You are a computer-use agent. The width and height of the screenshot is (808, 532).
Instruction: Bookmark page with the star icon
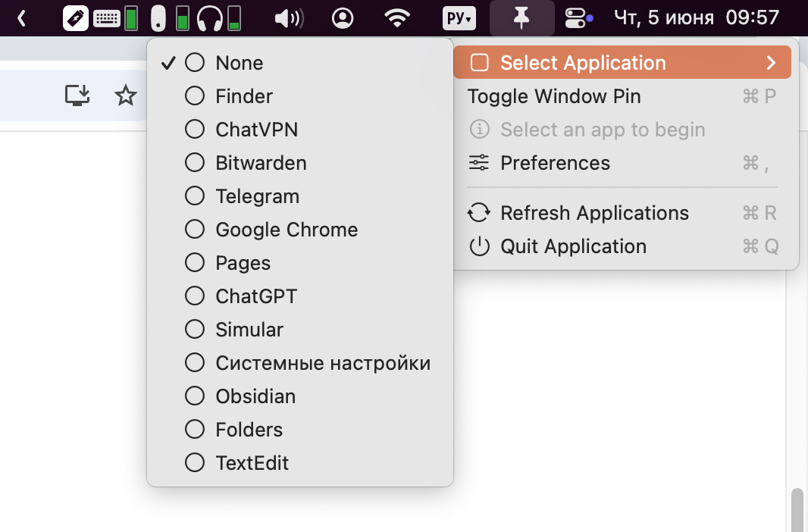click(125, 95)
